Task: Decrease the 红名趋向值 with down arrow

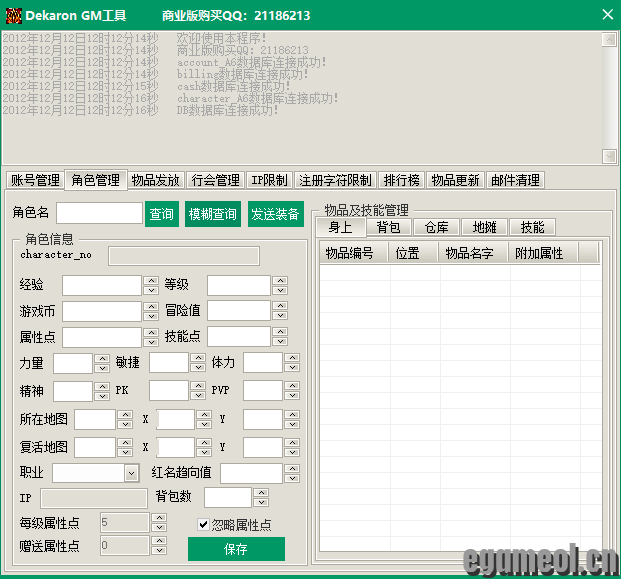Action: [290, 478]
